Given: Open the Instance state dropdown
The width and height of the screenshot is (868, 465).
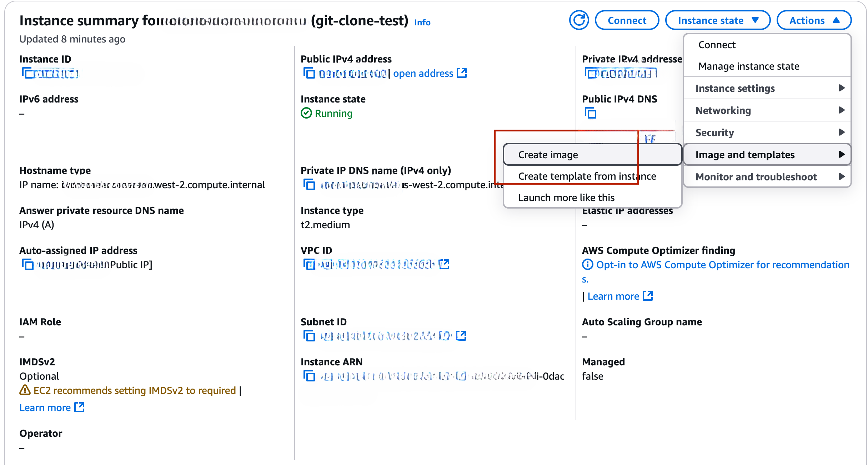Looking at the screenshot, I should click(718, 20).
